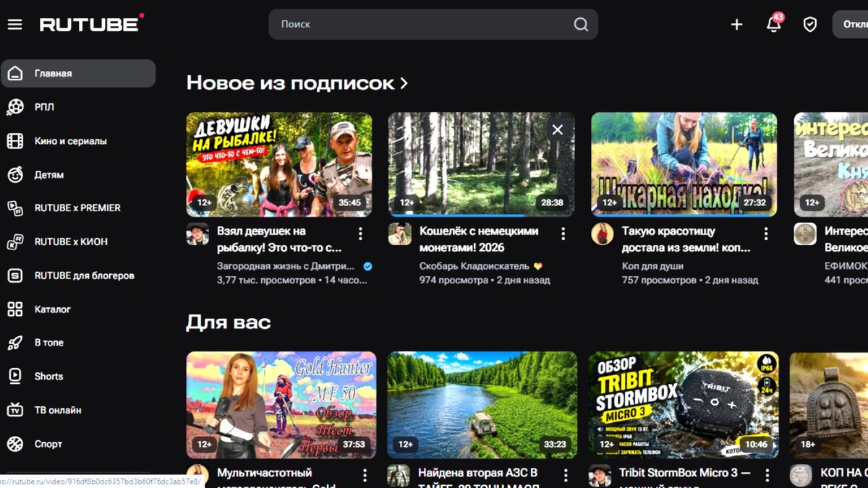
Task: Open title Кошелёк с немецкими монетами! 2026
Action: (479, 239)
